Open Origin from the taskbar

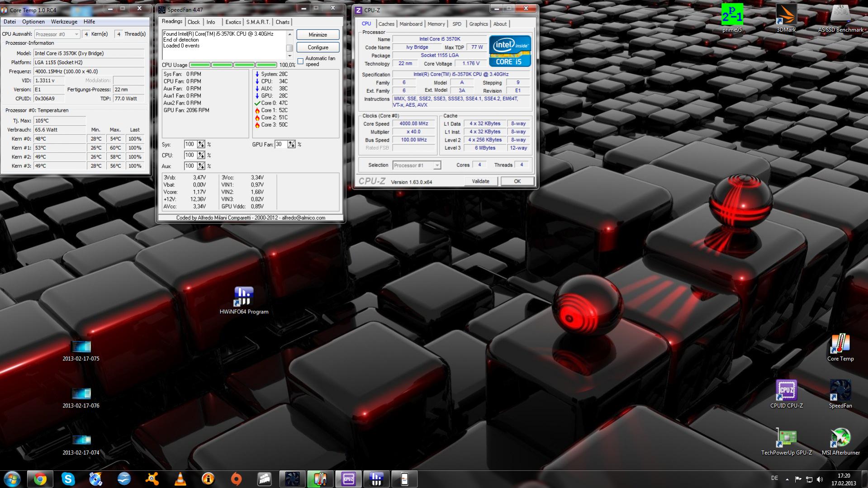click(x=237, y=479)
